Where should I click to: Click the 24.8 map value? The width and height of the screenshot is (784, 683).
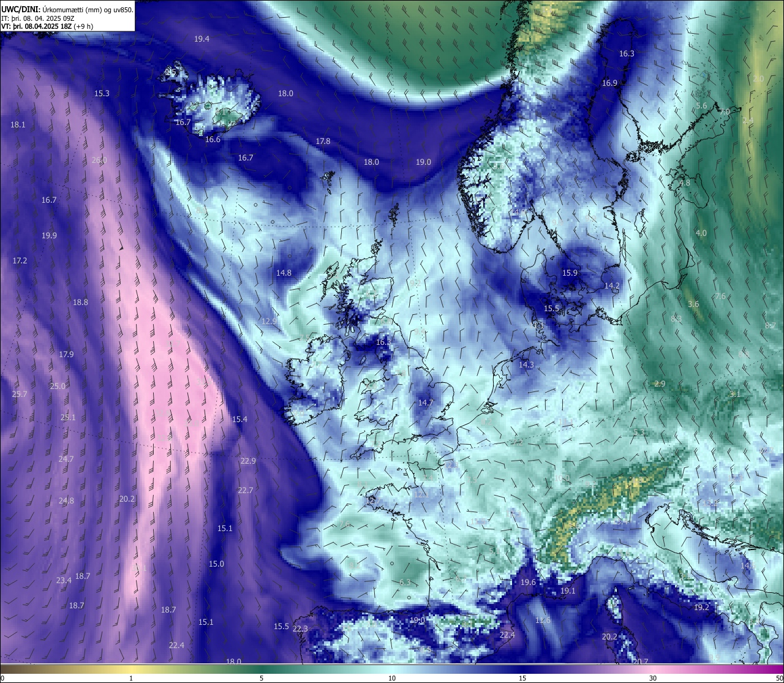click(x=66, y=500)
